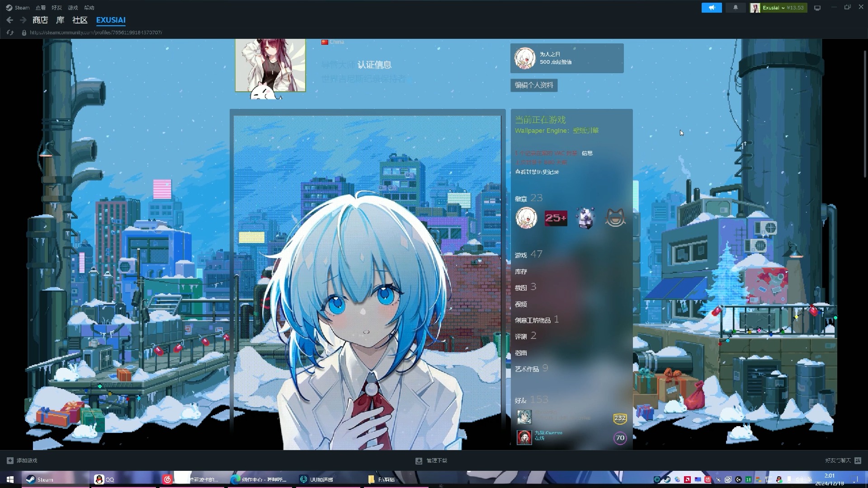This screenshot has width=868, height=488.
Task: Open the 评测 2 reviews link
Action: click(526, 336)
